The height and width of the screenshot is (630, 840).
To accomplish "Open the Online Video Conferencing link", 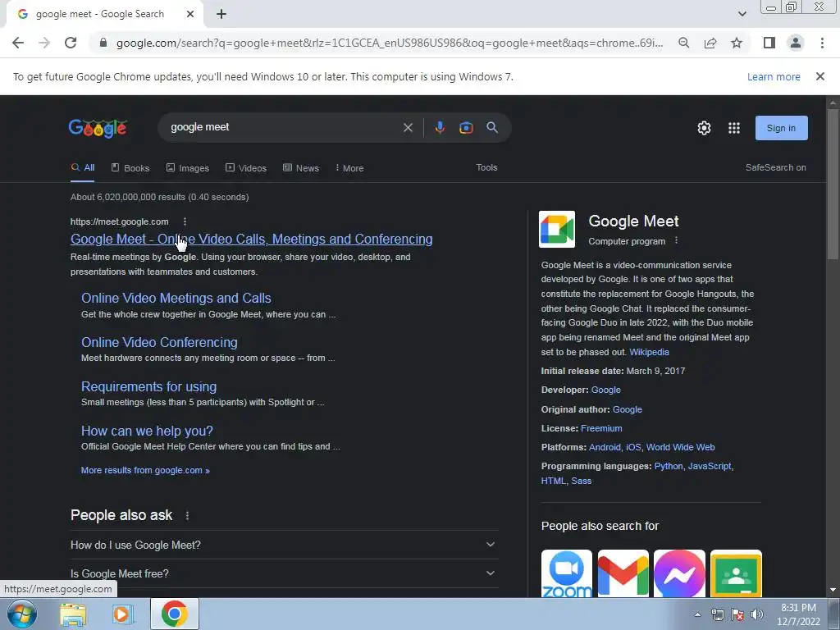I will coord(159,342).
